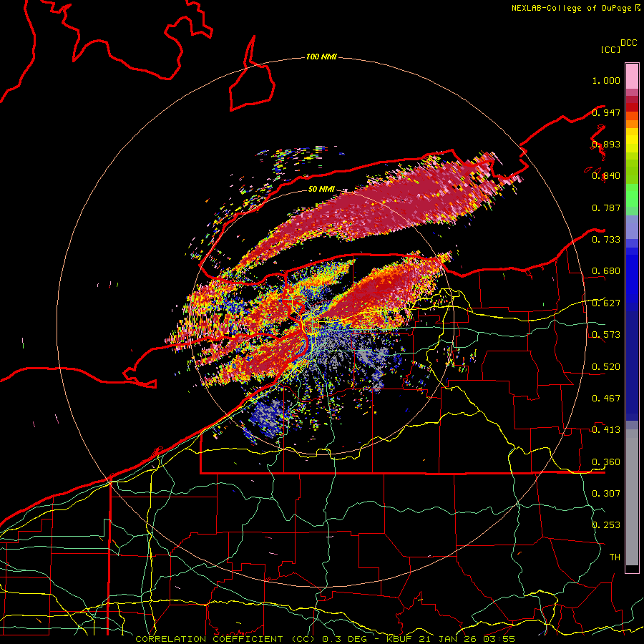The height and width of the screenshot is (644, 644).
Task: Select the 0.573 scale value
Action: (606, 335)
